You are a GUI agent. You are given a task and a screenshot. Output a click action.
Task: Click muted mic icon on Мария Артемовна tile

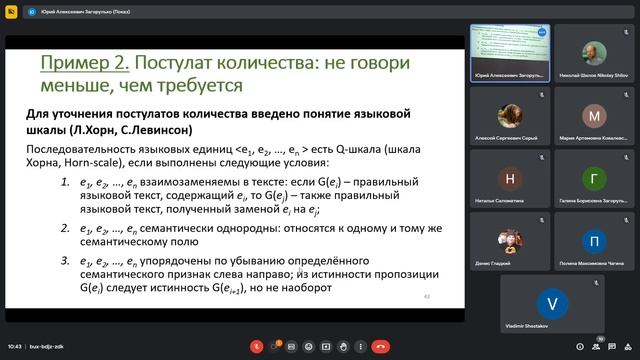pyautogui.click(x=626, y=95)
